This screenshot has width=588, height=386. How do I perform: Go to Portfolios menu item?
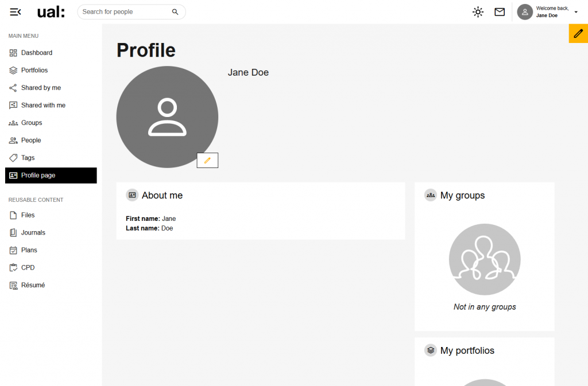[51, 71]
